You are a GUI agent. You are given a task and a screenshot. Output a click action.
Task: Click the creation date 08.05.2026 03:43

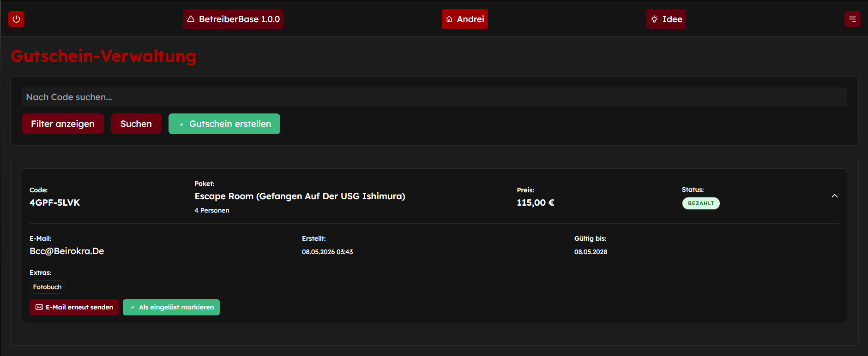(x=327, y=252)
